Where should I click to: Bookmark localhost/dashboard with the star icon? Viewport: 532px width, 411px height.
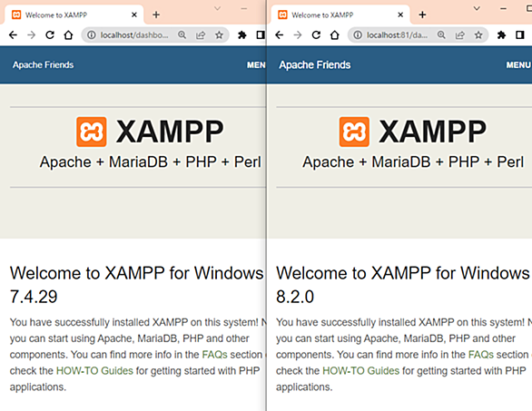219,34
